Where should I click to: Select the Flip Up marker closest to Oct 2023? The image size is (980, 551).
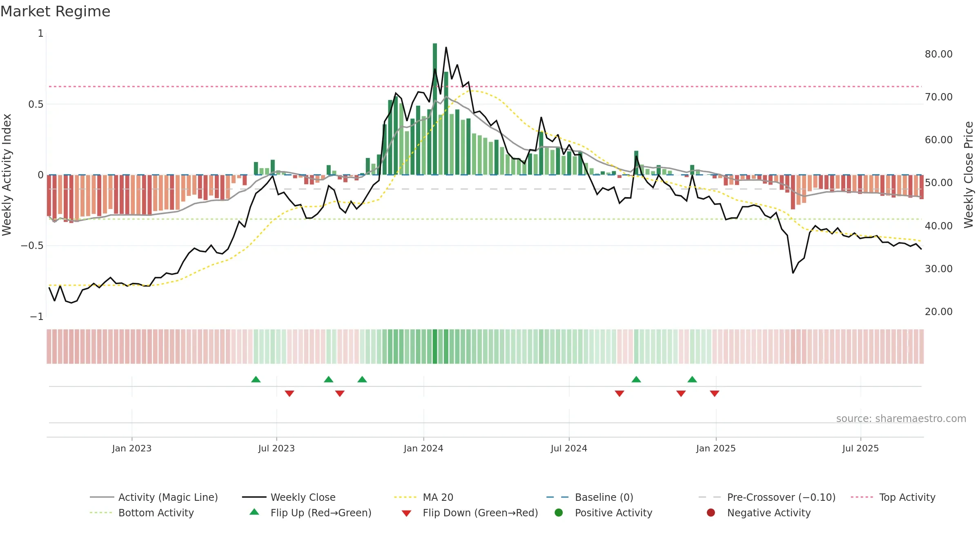[x=362, y=379]
